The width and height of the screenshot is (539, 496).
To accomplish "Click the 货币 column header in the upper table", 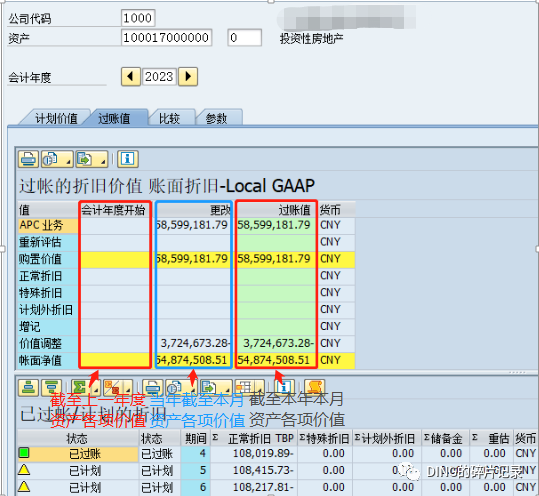I will click(337, 210).
